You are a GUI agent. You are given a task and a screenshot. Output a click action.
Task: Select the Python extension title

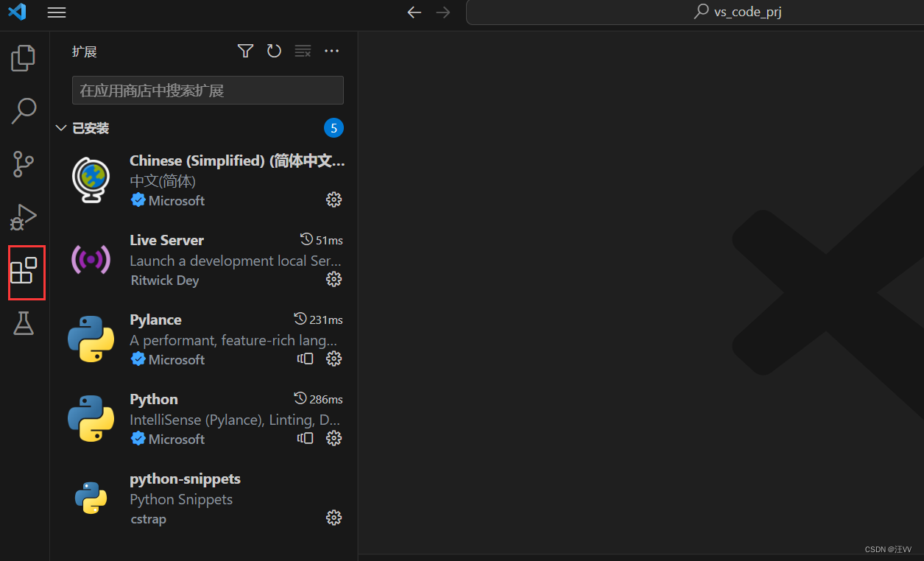(154, 399)
